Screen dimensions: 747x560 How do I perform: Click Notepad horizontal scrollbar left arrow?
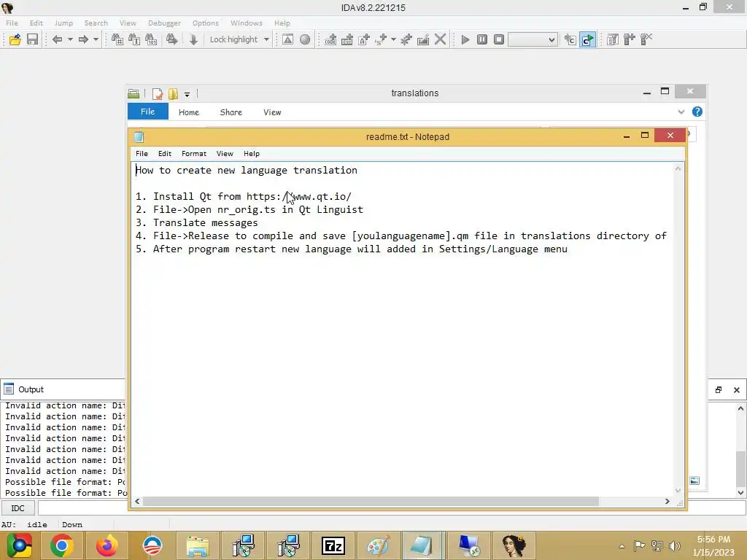click(x=137, y=502)
